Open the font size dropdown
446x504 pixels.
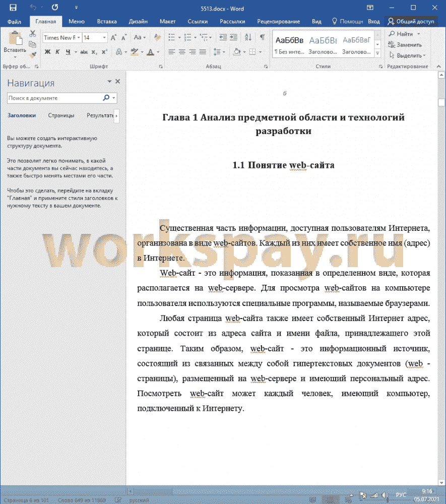104,38
